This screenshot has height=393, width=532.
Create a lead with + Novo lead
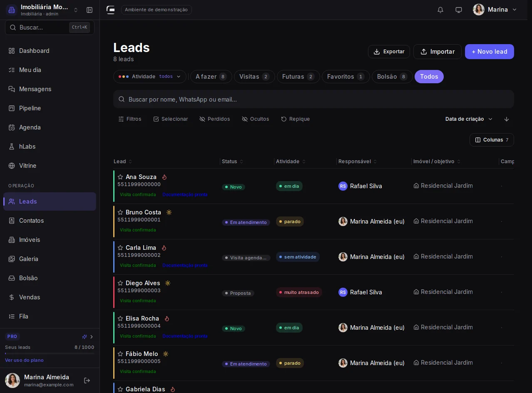(x=490, y=52)
